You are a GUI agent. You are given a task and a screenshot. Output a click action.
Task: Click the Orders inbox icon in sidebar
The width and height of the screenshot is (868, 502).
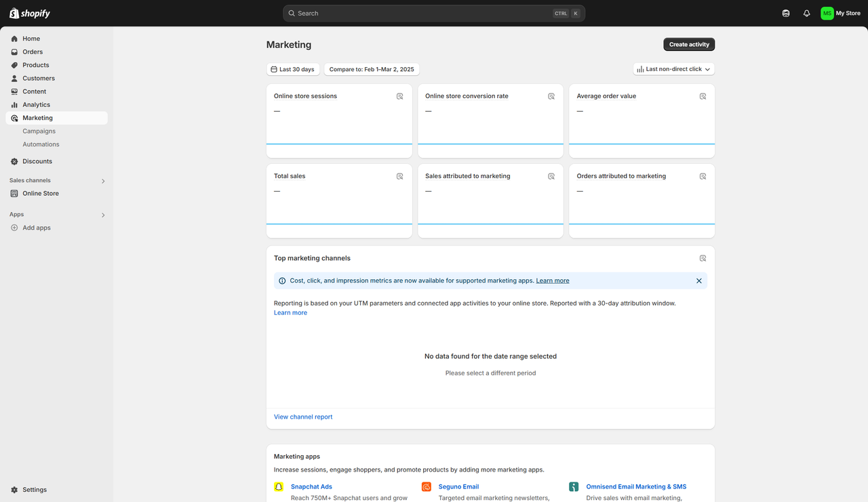pyautogui.click(x=14, y=52)
